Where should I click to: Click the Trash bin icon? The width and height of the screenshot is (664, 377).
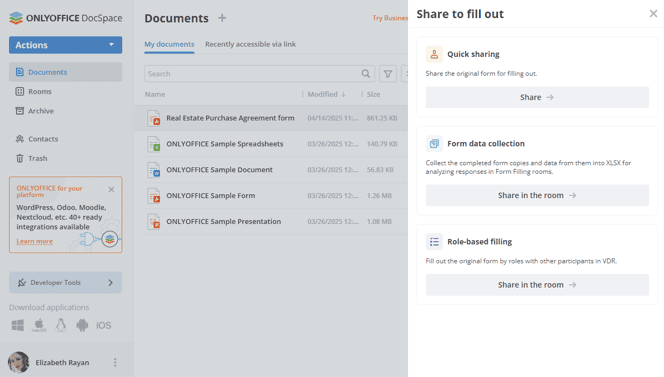point(19,158)
